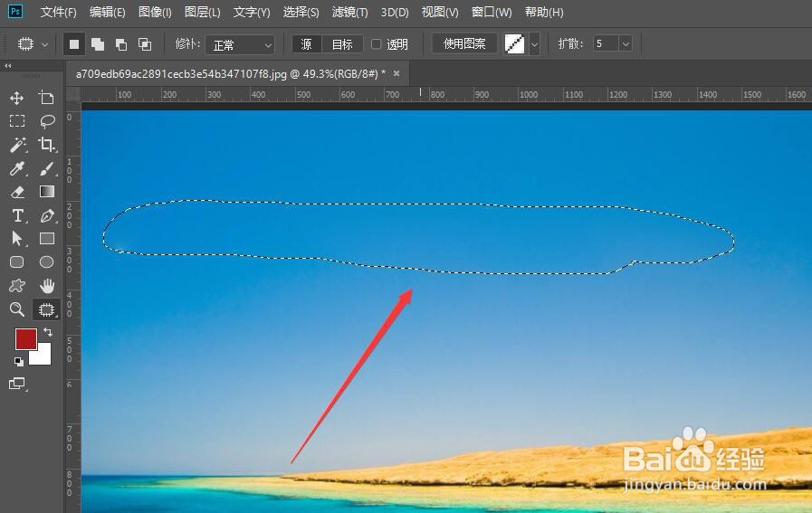Select the Zoom tool
This screenshot has height=513, width=812.
(x=16, y=309)
